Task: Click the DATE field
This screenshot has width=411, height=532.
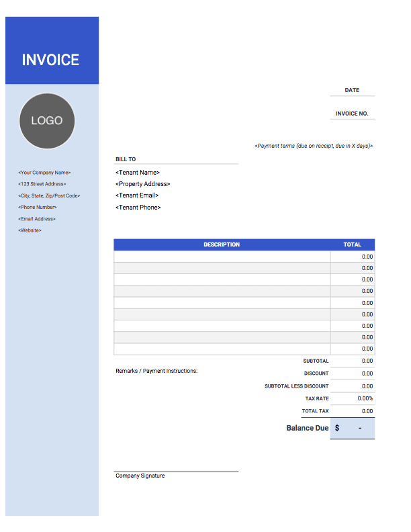Action: [x=353, y=90]
